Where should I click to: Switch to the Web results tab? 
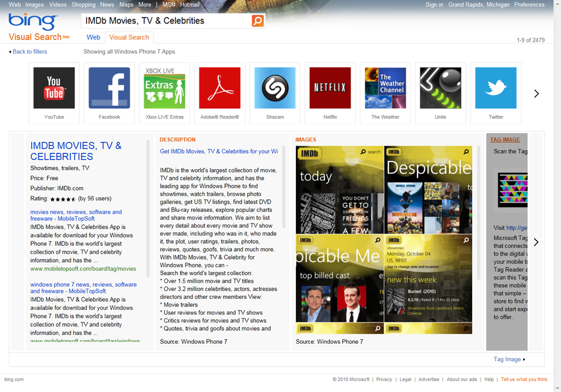point(94,37)
